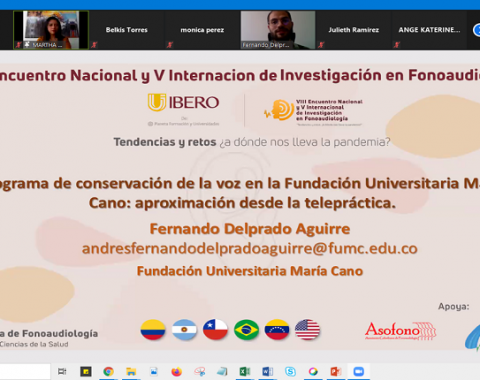The width and height of the screenshot is (480, 380).
Task: Show next participants with the blue arrow
Action: 477,30
